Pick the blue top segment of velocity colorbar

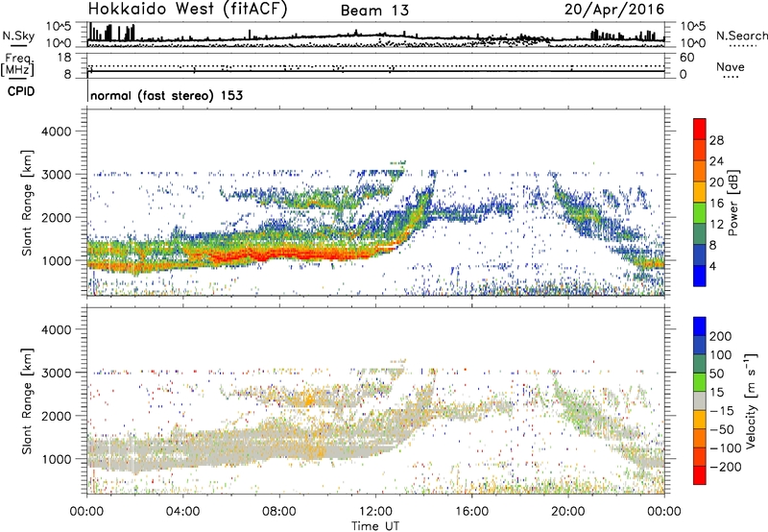pyautogui.click(x=700, y=326)
